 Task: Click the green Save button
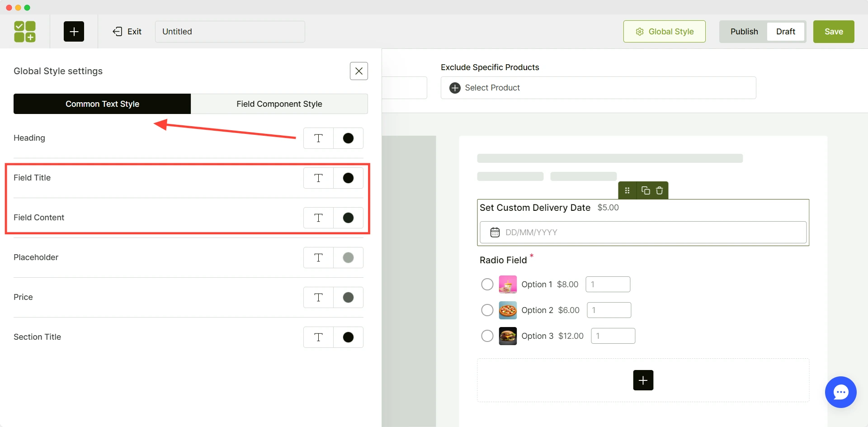click(x=834, y=32)
